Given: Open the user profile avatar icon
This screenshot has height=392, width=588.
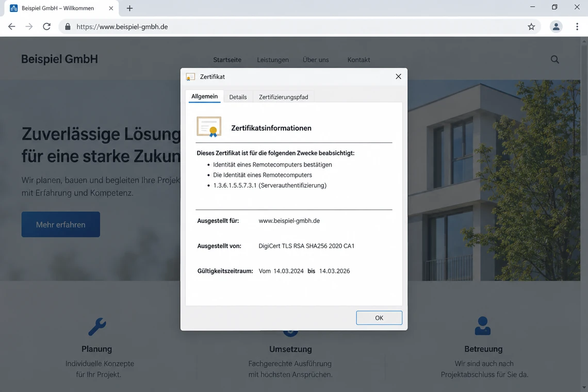Looking at the screenshot, I should (x=556, y=27).
